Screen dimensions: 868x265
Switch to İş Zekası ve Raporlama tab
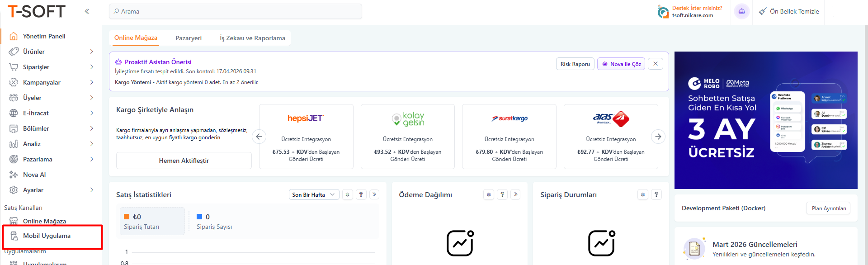click(252, 38)
